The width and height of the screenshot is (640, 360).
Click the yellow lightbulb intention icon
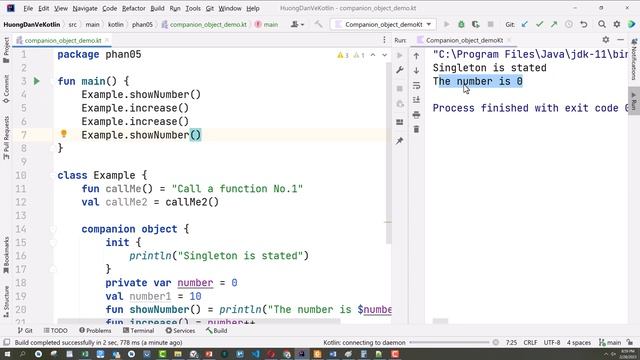(x=64, y=133)
